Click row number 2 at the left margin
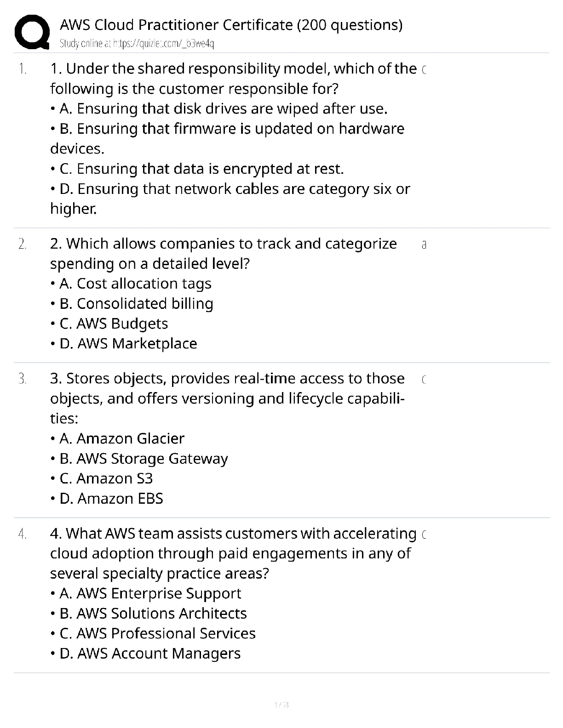Image resolution: width=563 pixels, height=728 pixels. [x=23, y=244]
